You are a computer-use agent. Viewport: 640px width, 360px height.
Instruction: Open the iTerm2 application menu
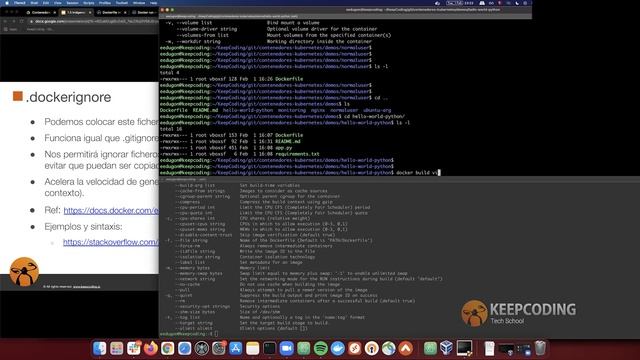point(20,3)
